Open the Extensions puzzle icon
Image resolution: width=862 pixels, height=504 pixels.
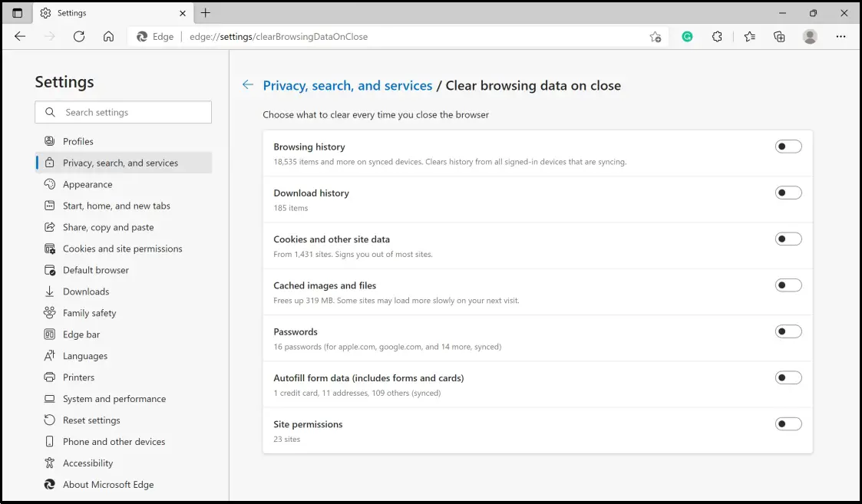pos(717,36)
